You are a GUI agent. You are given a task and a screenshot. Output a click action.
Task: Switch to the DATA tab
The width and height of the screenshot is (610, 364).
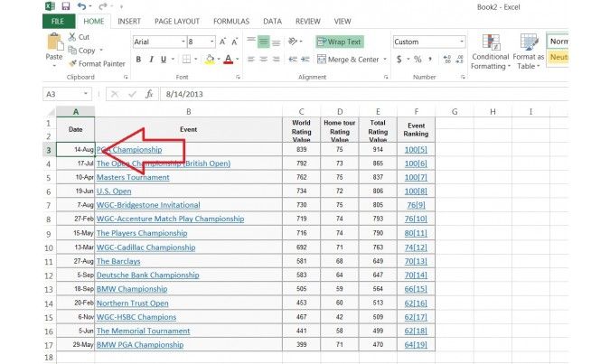(272, 22)
